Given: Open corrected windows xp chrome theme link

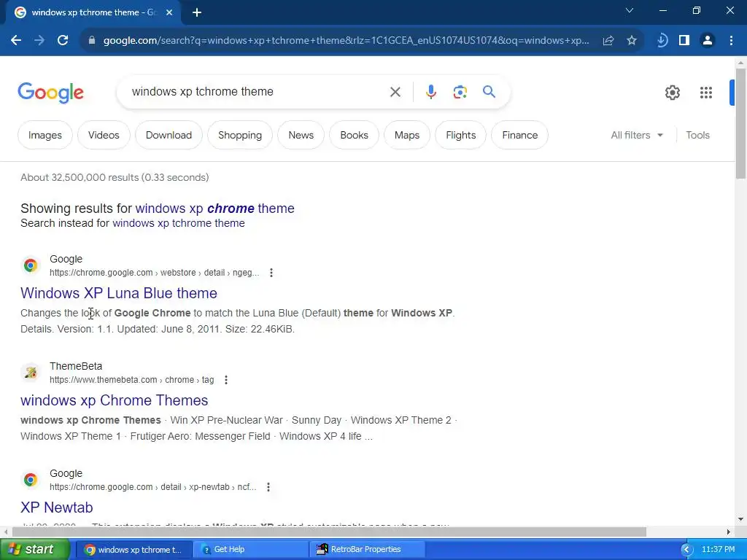Looking at the screenshot, I should (215, 209).
